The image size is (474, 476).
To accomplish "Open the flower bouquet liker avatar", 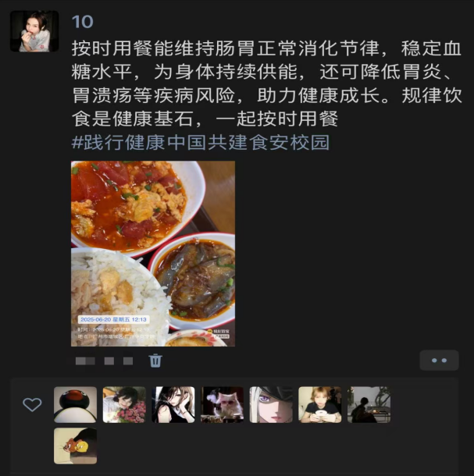I will (124, 405).
